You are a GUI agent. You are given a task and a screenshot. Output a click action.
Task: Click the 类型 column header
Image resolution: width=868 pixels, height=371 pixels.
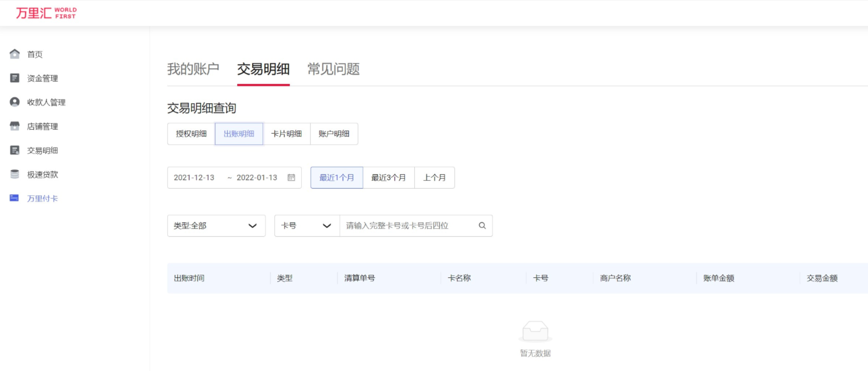tap(285, 278)
